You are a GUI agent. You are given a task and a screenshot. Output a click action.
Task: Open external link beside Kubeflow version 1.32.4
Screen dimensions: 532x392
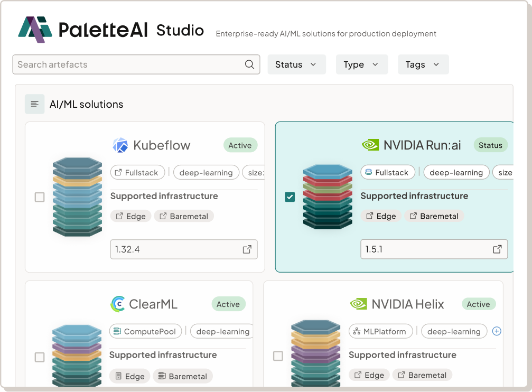coord(247,249)
